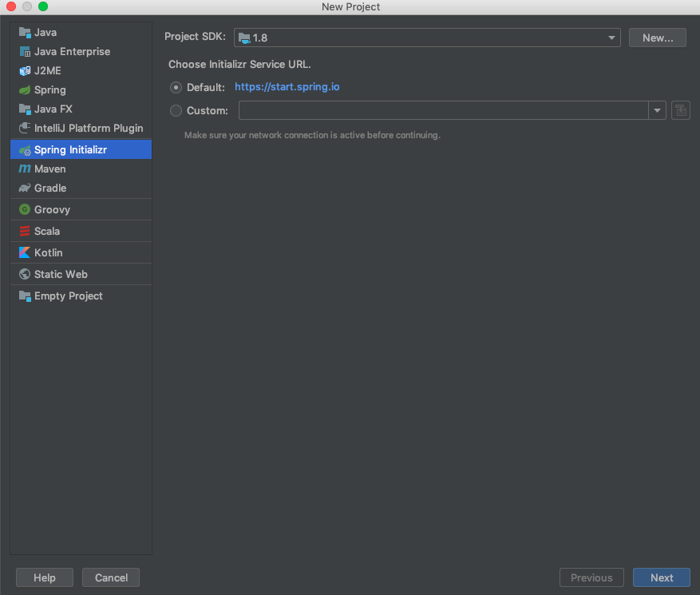Viewport: 700px width, 595px height.
Task: Choose IntelliJ Platform Plugin project type label
Action: click(x=89, y=129)
